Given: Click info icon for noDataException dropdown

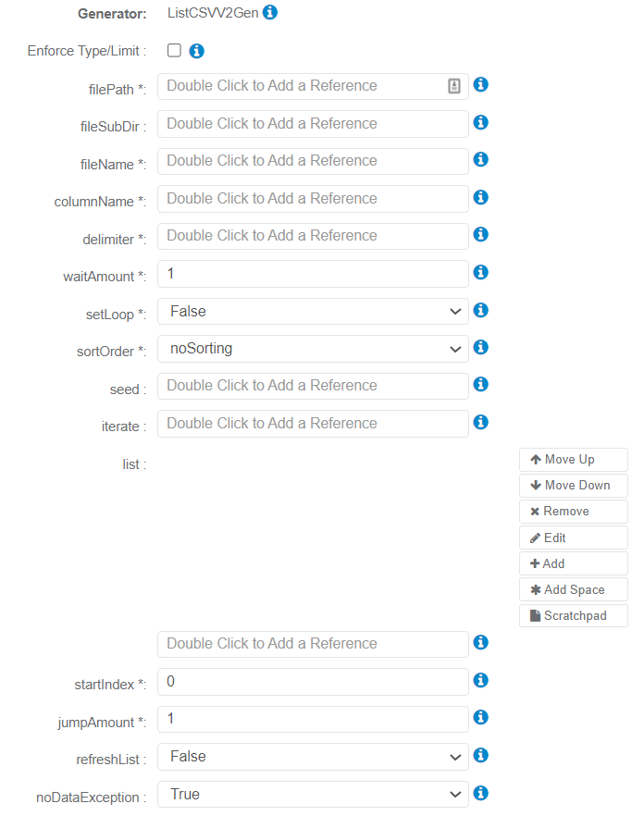Looking at the screenshot, I should click(480, 793).
